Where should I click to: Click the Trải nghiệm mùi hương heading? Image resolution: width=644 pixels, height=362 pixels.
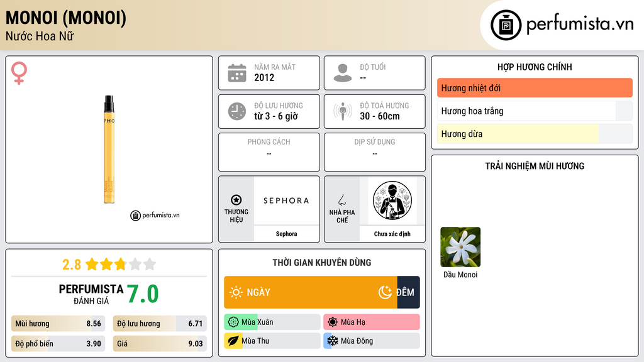point(535,166)
